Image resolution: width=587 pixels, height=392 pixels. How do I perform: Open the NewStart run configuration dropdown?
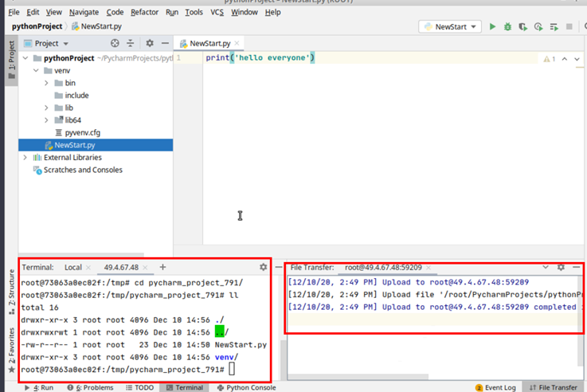pyautogui.click(x=450, y=26)
